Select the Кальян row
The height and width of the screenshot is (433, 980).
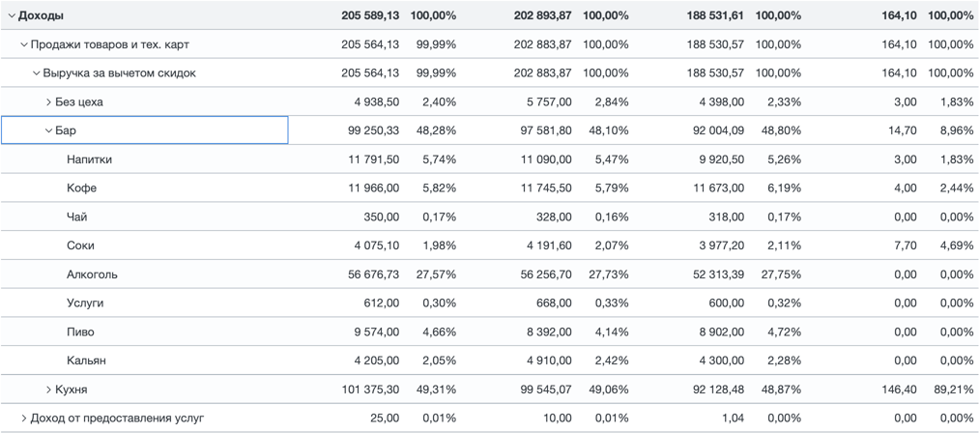(86, 361)
